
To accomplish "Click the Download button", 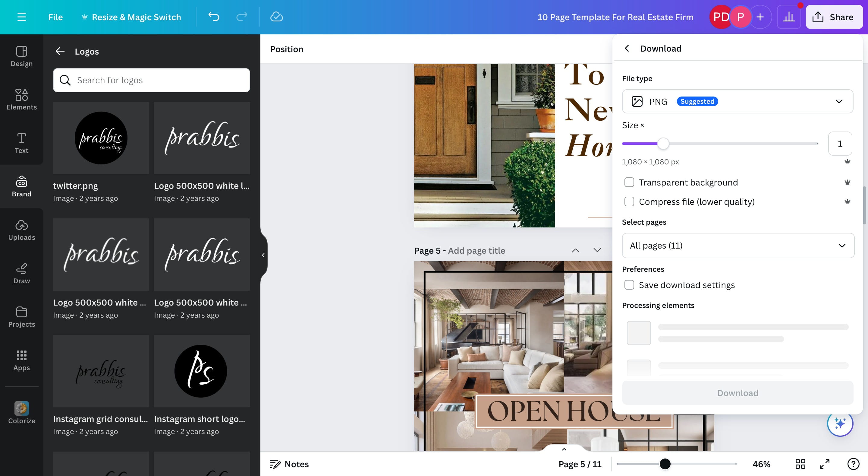I will 737,393.
